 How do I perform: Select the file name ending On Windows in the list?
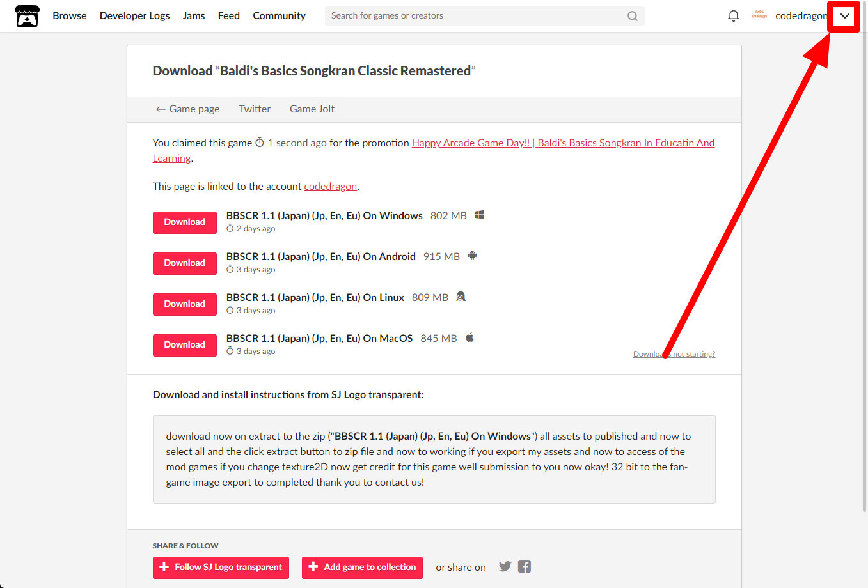[324, 216]
